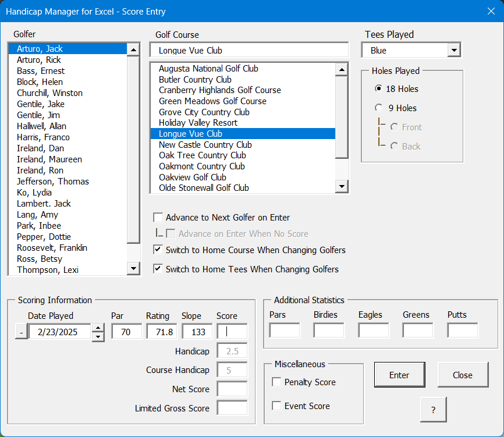Click the golf course list down arrow
504x437 pixels.
click(x=342, y=186)
